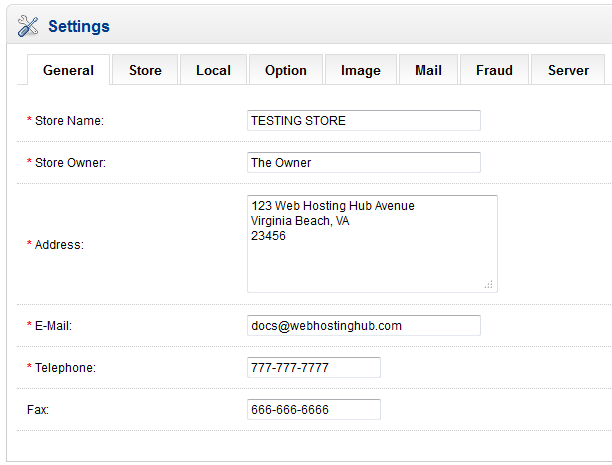The image size is (612, 465).
Task: Select the E-Mail input field
Action: (363, 325)
